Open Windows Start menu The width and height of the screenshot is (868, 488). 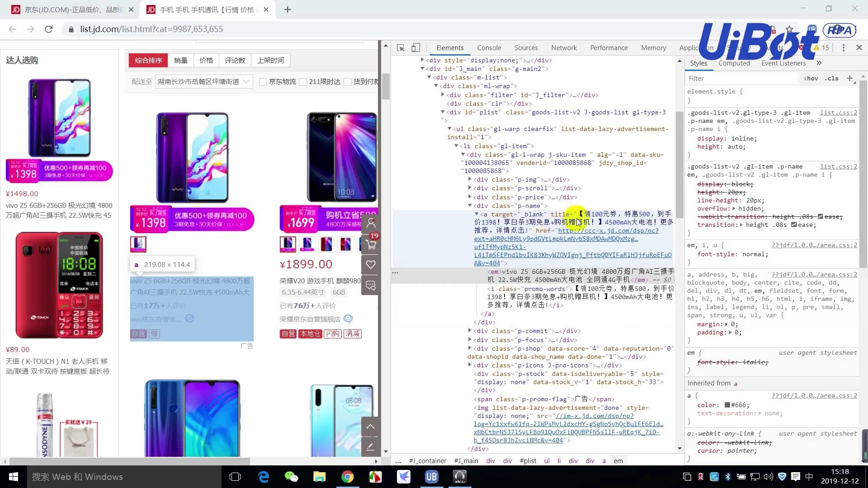coord(13,477)
